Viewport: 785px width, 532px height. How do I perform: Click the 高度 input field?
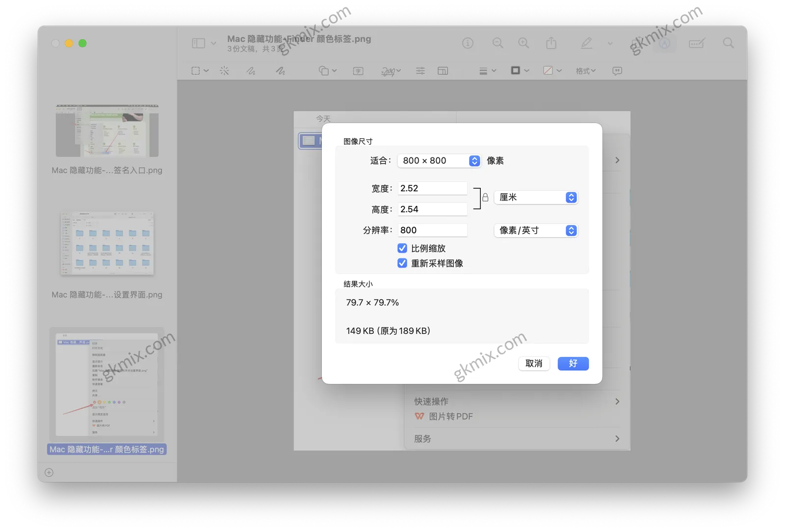pos(432,209)
